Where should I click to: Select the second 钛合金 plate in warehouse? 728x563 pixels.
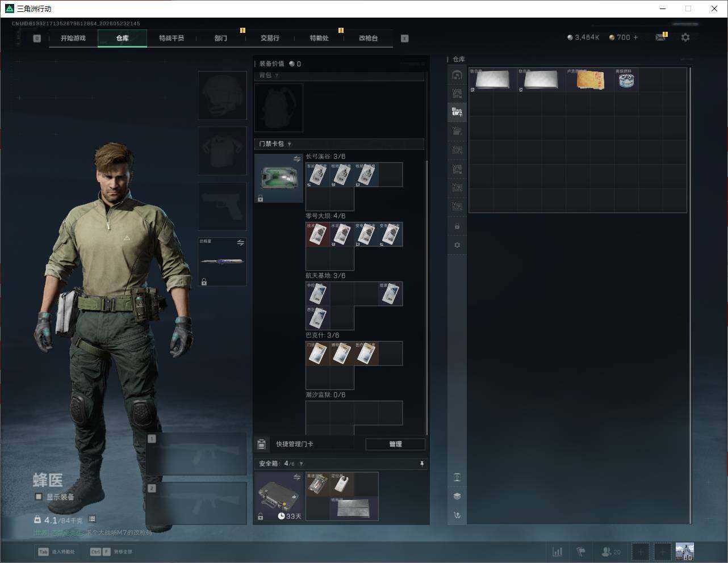(541, 80)
